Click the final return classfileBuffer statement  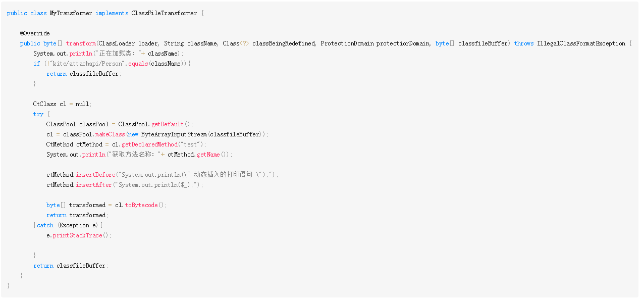[x=71, y=266]
